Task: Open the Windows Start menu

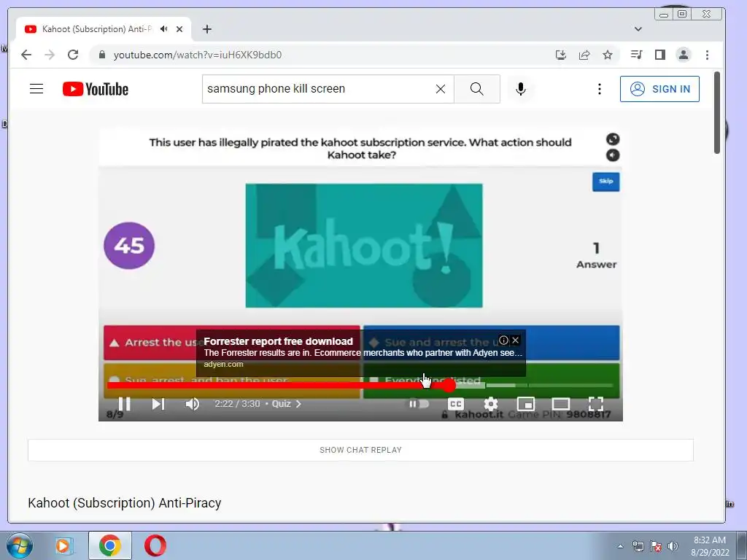Action: pos(20,545)
